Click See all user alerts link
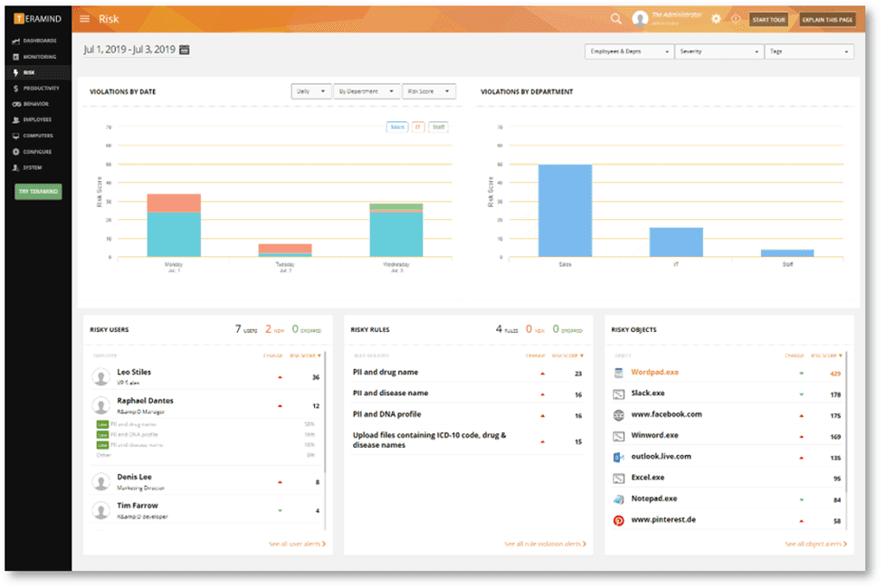The width and height of the screenshot is (886, 588). [297, 544]
